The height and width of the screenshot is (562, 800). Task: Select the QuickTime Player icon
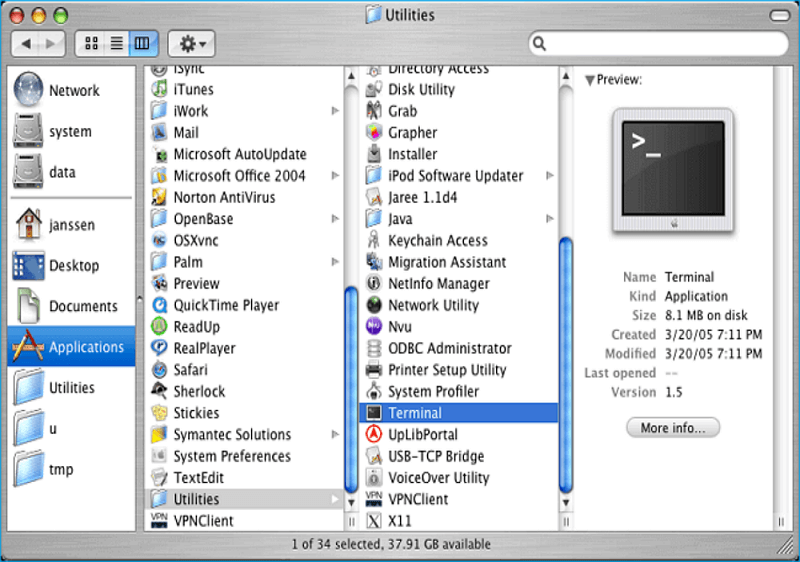tap(160, 305)
